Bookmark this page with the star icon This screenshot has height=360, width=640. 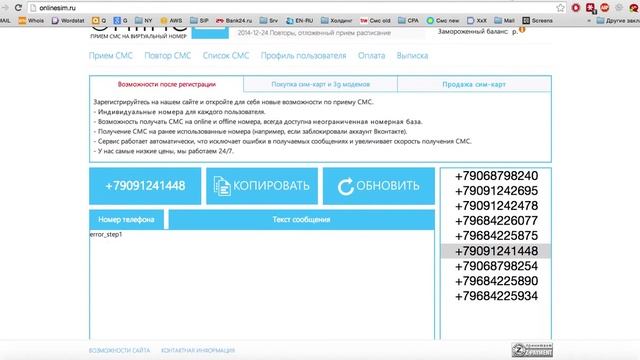click(x=560, y=8)
